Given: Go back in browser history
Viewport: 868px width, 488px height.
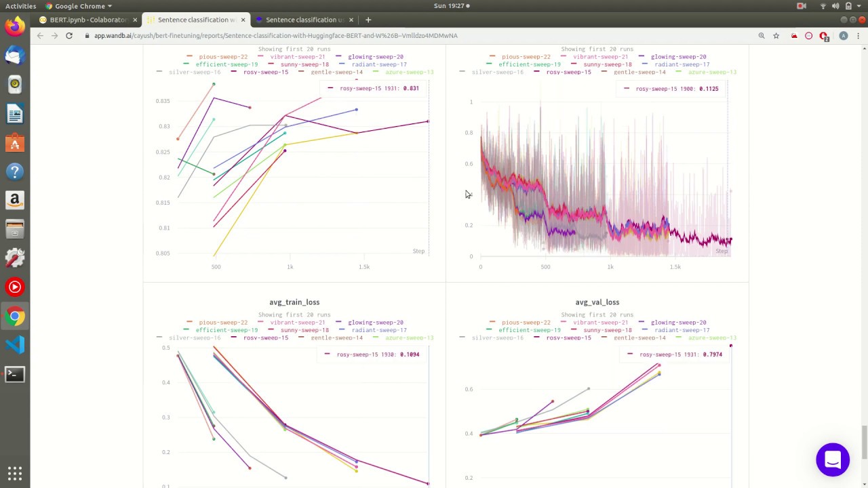Looking at the screenshot, I should (x=40, y=36).
